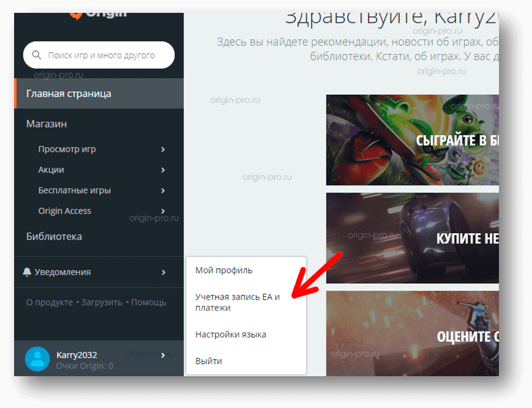The width and height of the screenshot is (532, 408).
Task: Open the Библиотека section
Action: click(x=54, y=237)
